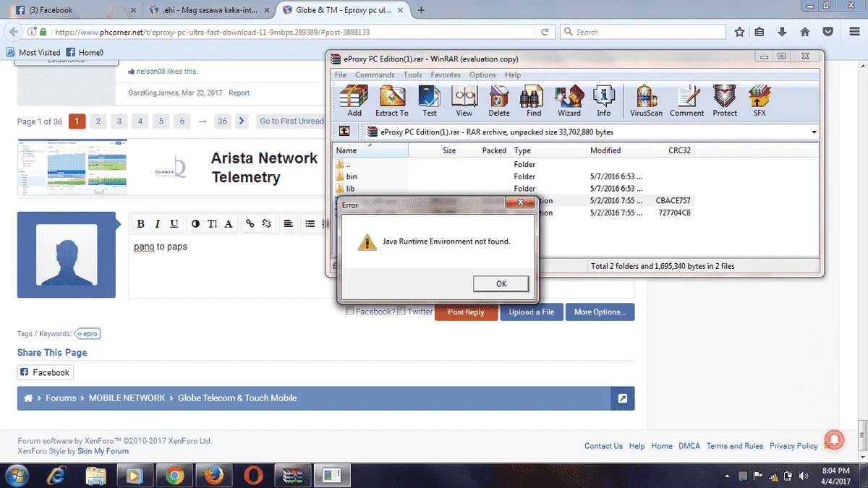Check the Twitter share checkbox

(401, 312)
